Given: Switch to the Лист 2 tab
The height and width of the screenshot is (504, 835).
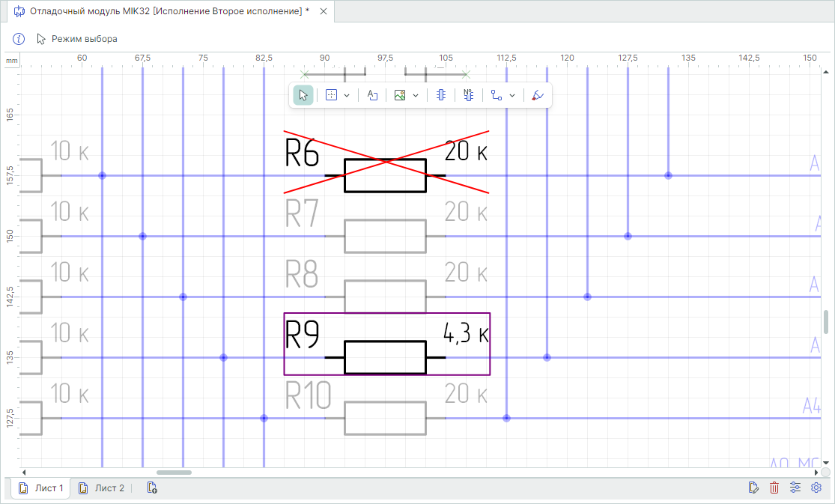Looking at the screenshot, I should click(101, 488).
